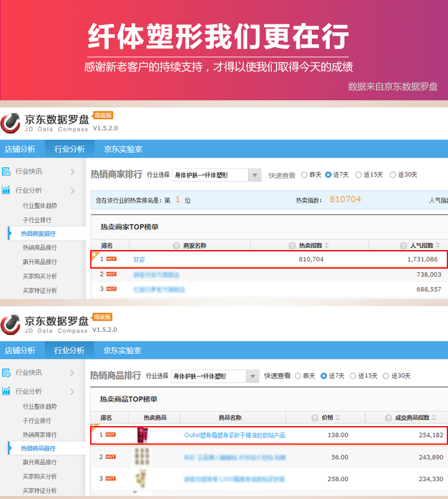The image size is (448, 499).
Task: Click the 行业分析 chart icon on product ranking page
Action: (6, 391)
